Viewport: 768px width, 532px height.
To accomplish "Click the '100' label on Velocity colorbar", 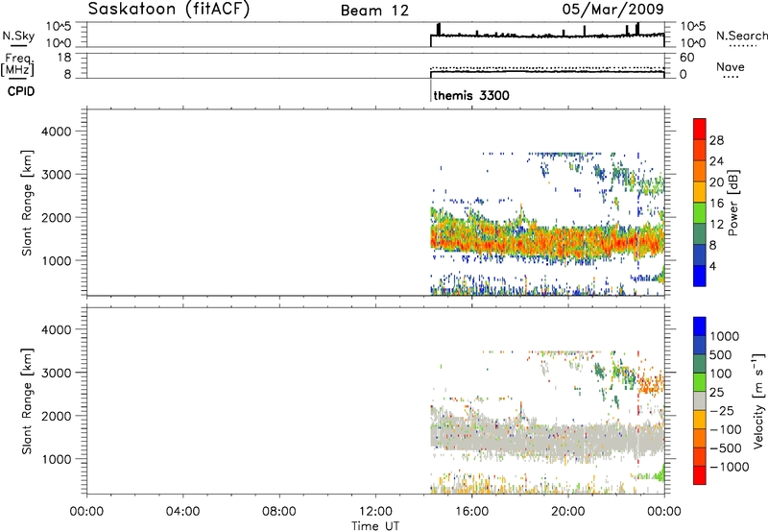I will (x=721, y=374).
